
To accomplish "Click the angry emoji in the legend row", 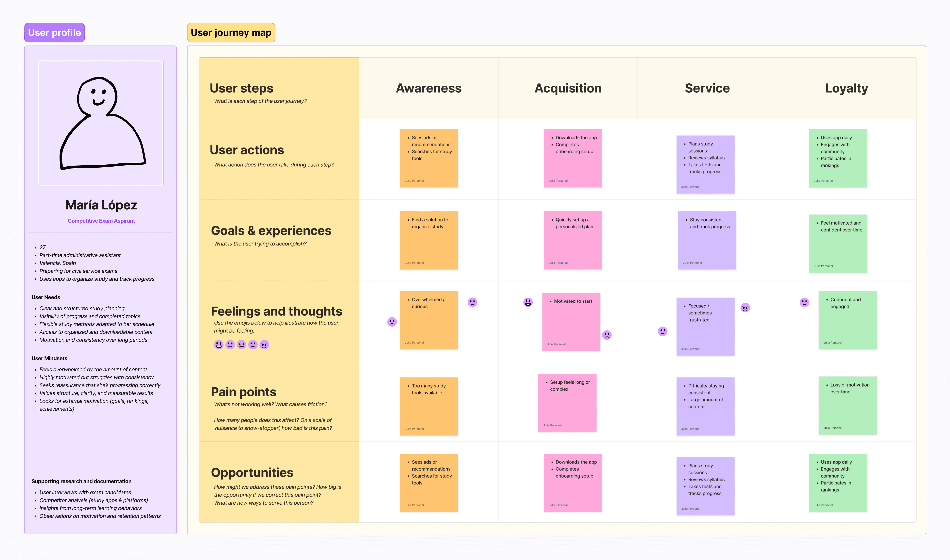I will tap(264, 344).
